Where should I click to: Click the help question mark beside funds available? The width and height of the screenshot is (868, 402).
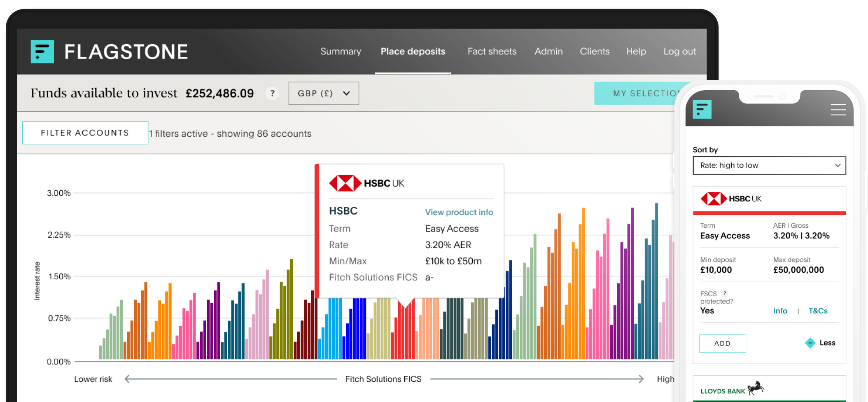pyautogui.click(x=272, y=93)
